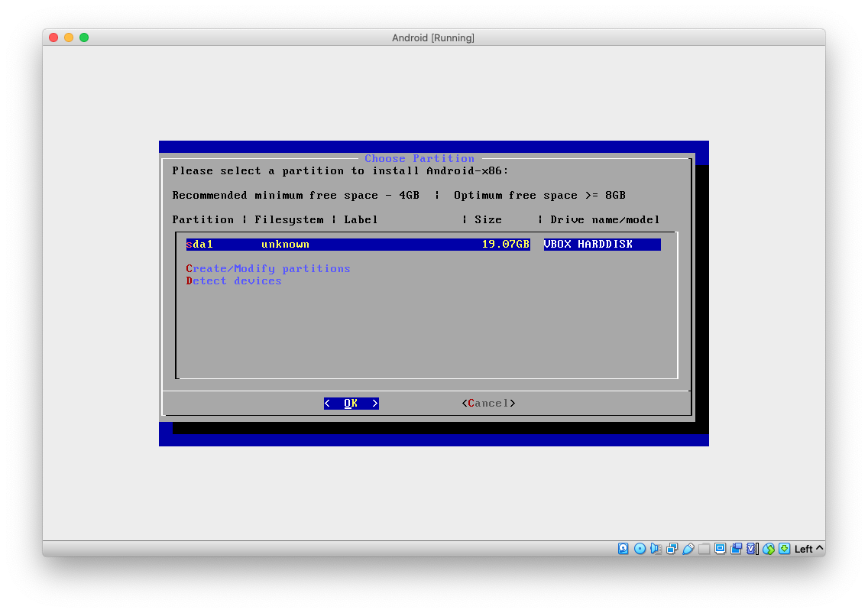Open the video capture recording icon
The image size is (868, 613).
click(x=736, y=549)
